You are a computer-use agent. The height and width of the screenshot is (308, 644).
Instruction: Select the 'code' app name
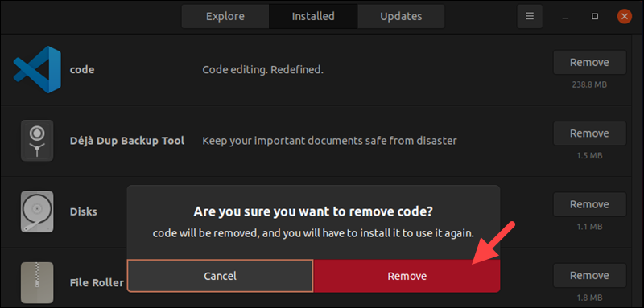(82, 70)
